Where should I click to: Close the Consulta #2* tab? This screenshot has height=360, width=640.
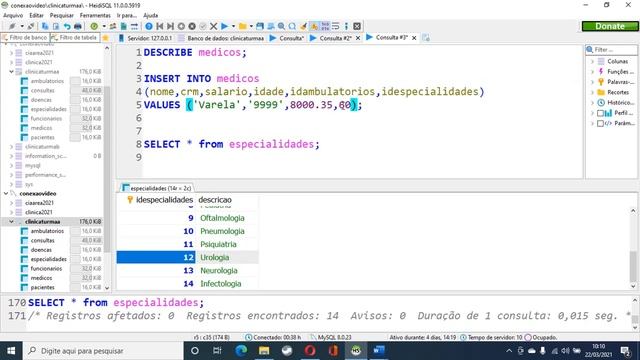[x=358, y=38]
